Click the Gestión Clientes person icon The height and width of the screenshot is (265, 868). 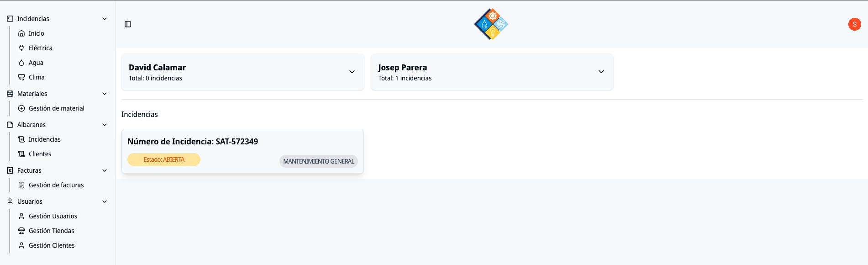(21, 245)
